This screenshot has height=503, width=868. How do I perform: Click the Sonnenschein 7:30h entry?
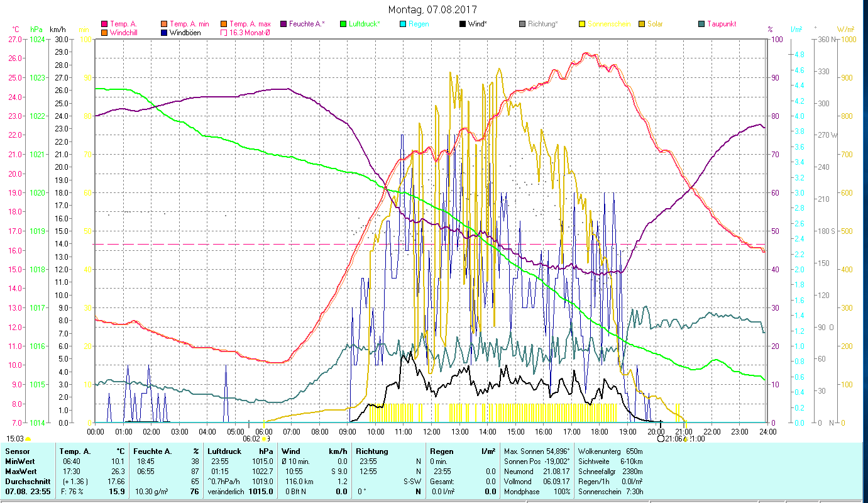610,492
